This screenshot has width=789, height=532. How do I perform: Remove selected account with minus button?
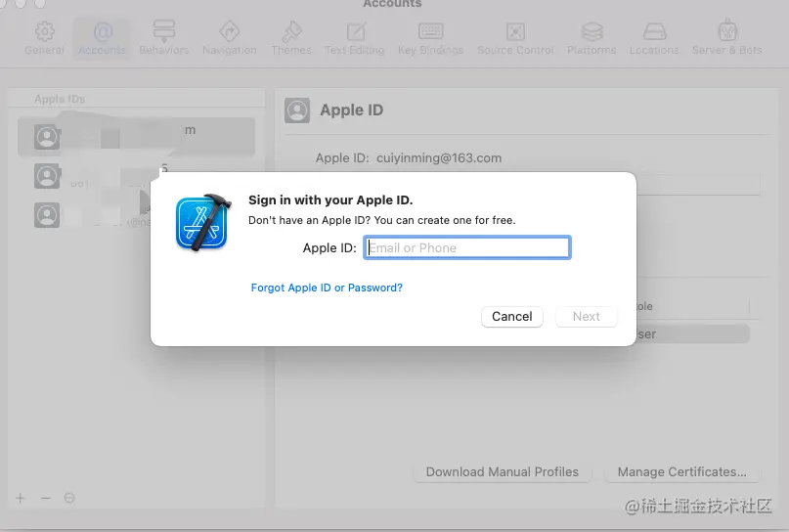click(45, 498)
